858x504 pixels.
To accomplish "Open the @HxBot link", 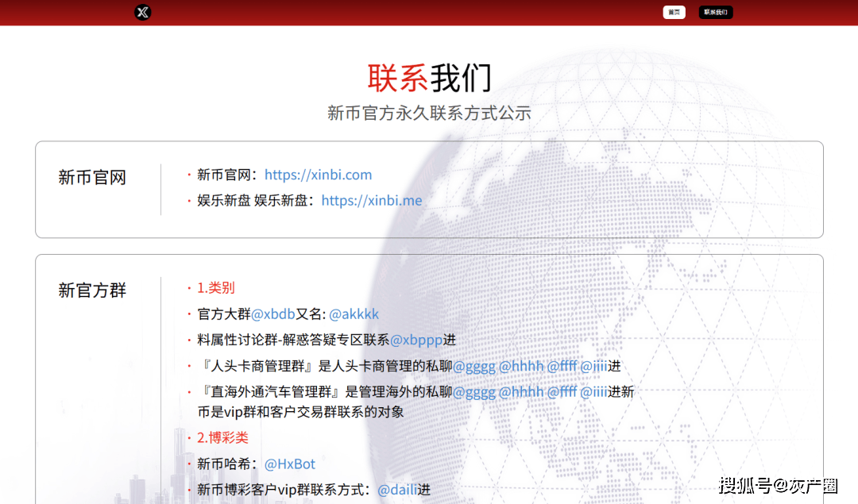I will (289, 464).
